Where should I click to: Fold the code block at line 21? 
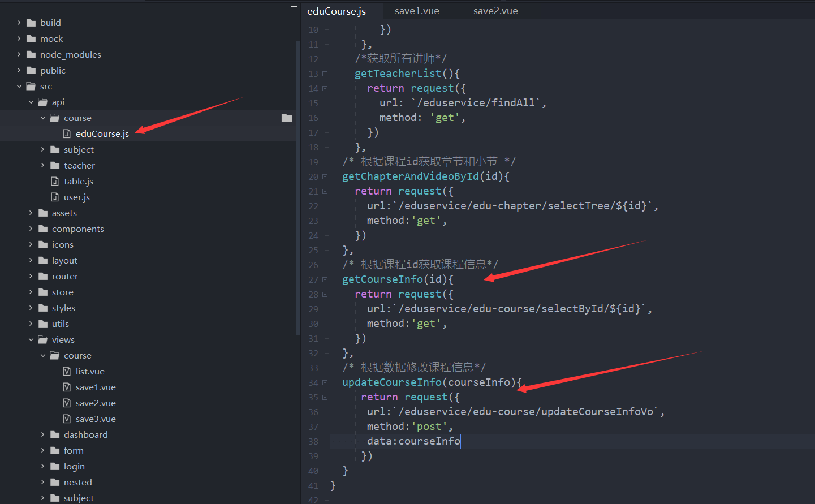325,191
